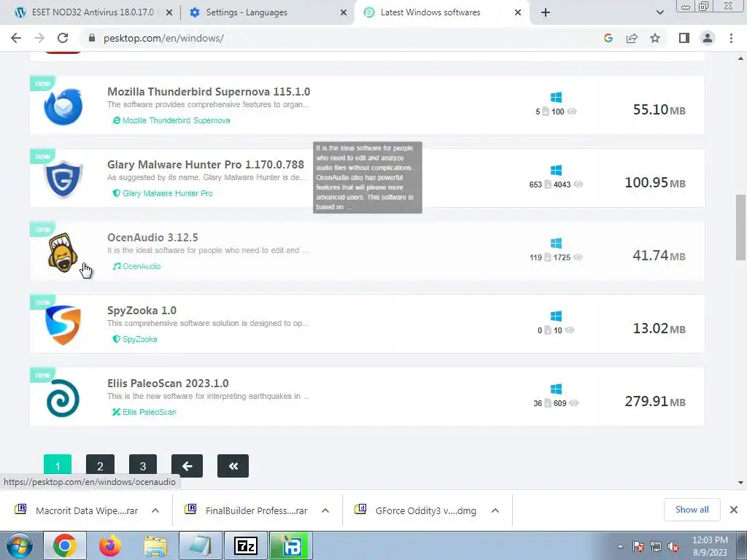747x560 pixels.
Task: Open OcenAudio app logo icon
Action: point(63,252)
